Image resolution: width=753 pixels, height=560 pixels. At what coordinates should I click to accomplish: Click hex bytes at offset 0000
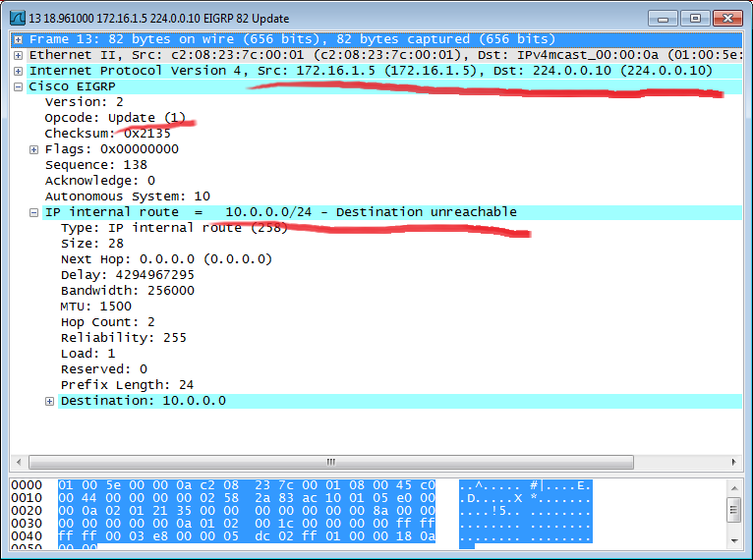tap(247, 485)
